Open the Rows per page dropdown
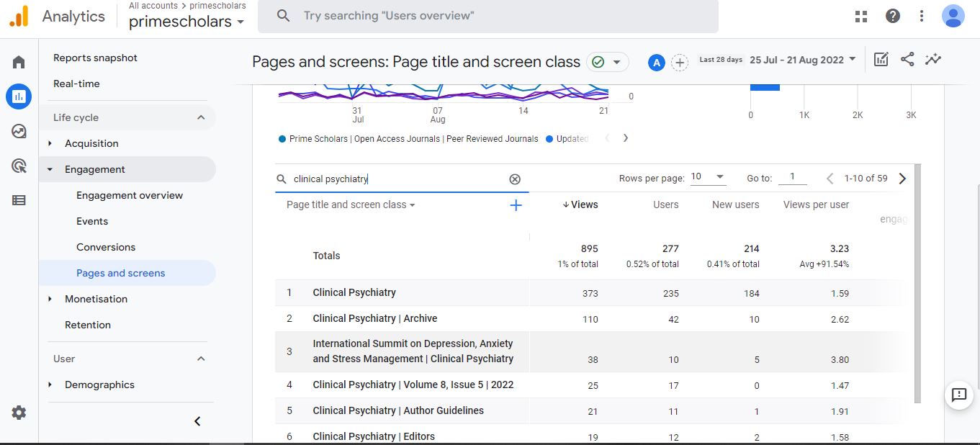Screen dimensions: 980x445 coord(708,177)
